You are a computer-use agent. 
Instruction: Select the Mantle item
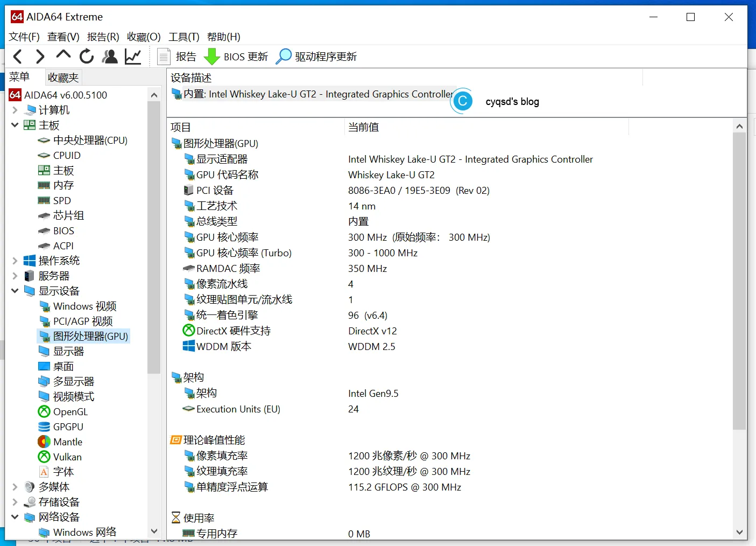tap(61, 442)
